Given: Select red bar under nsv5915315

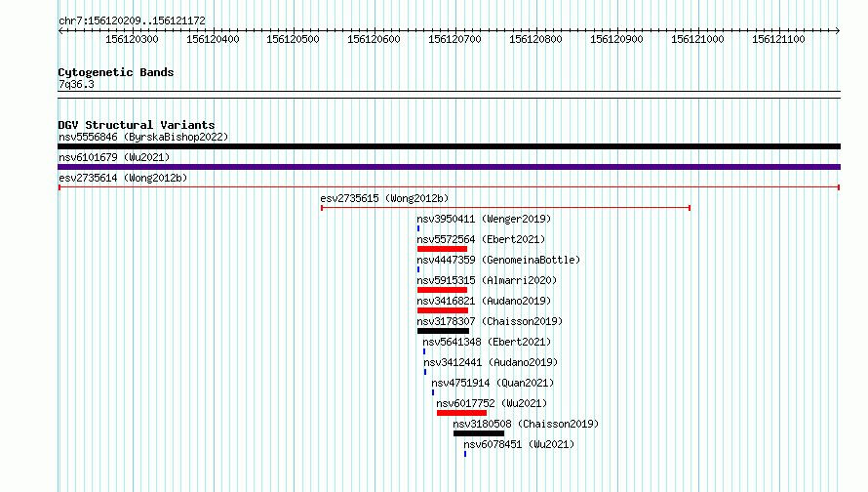Looking at the screenshot, I should click(x=443, y=290).
